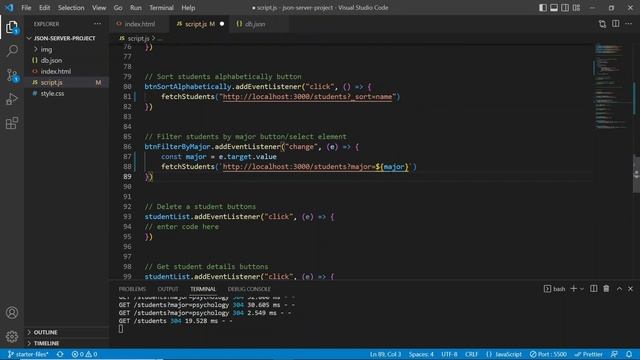Click the UTF-8 encoding indicator
The height and width of the screenshot is (360, 640).
click(449, 354)
